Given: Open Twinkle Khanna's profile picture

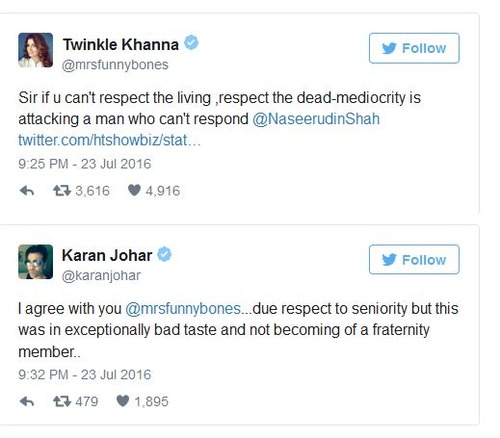Looking at the screenshot, I should coord(35,50).
